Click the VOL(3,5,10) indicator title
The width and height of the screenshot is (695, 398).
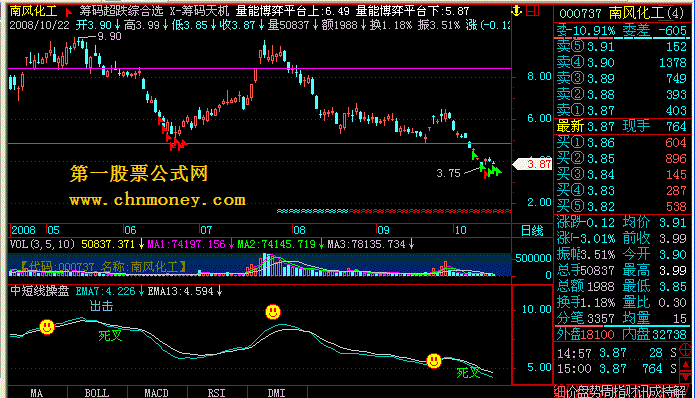(x=43, y=244)
